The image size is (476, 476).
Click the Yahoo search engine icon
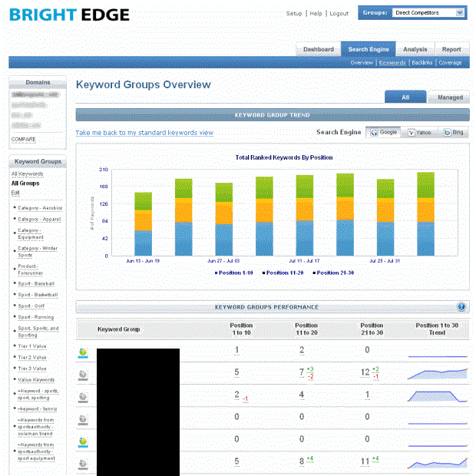click(x=411, y=133)
